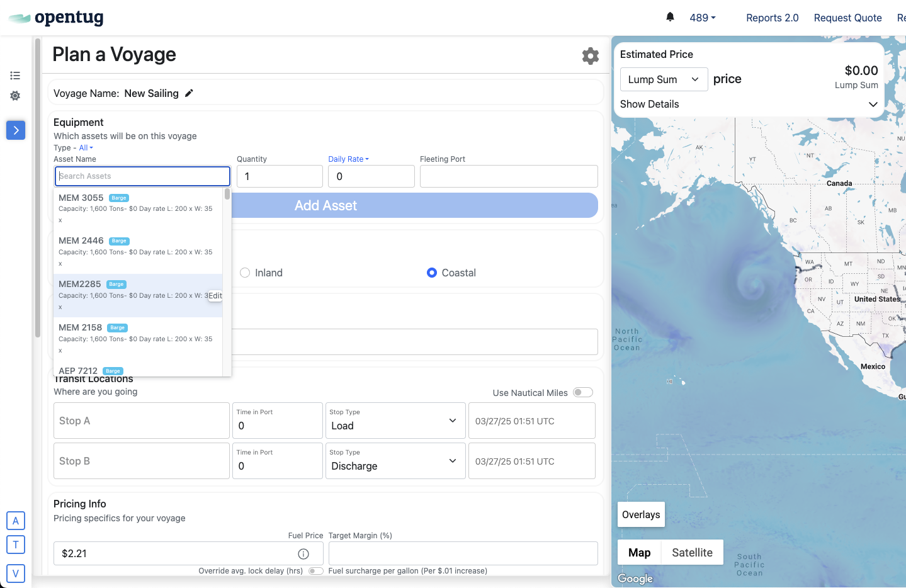Click the fuel price info icon
The image size is (906, 588).
(303, 554)
